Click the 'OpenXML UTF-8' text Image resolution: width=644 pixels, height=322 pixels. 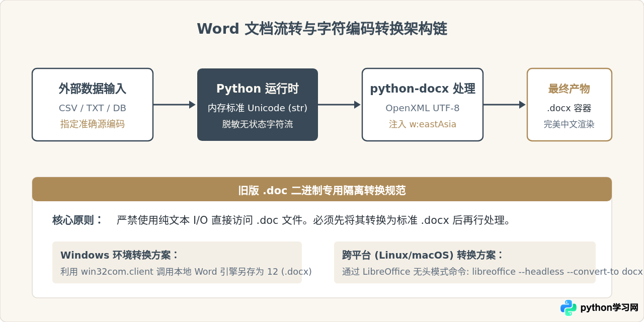pyautogui.click(x=423, y=108)
